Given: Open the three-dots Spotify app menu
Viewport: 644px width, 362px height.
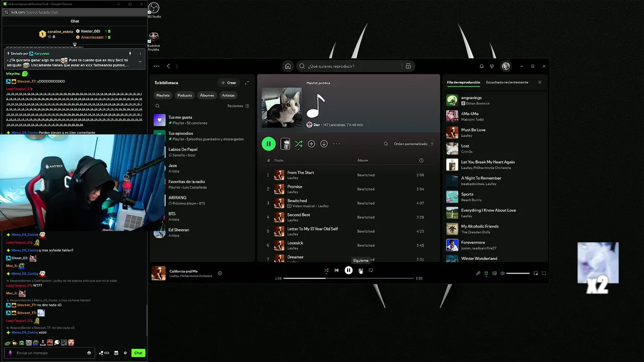Looking at the screenshot, I should point(156,66).
